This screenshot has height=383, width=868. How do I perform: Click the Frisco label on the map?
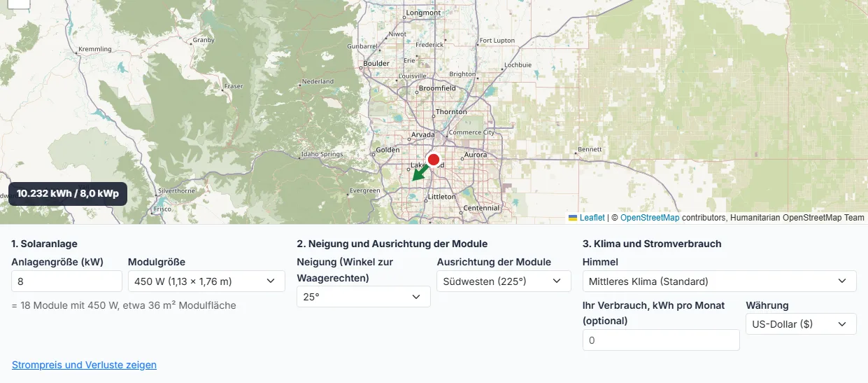[x=162, y=209]
